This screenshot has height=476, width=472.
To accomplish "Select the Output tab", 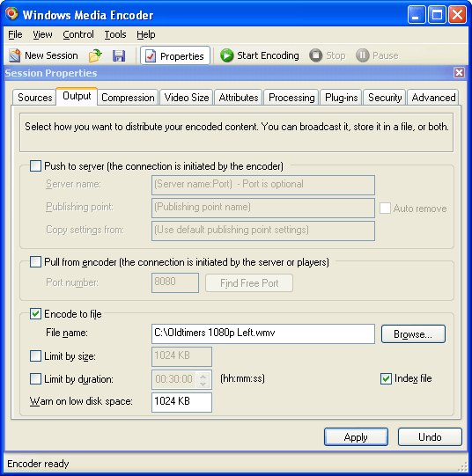I will (77, 96).
